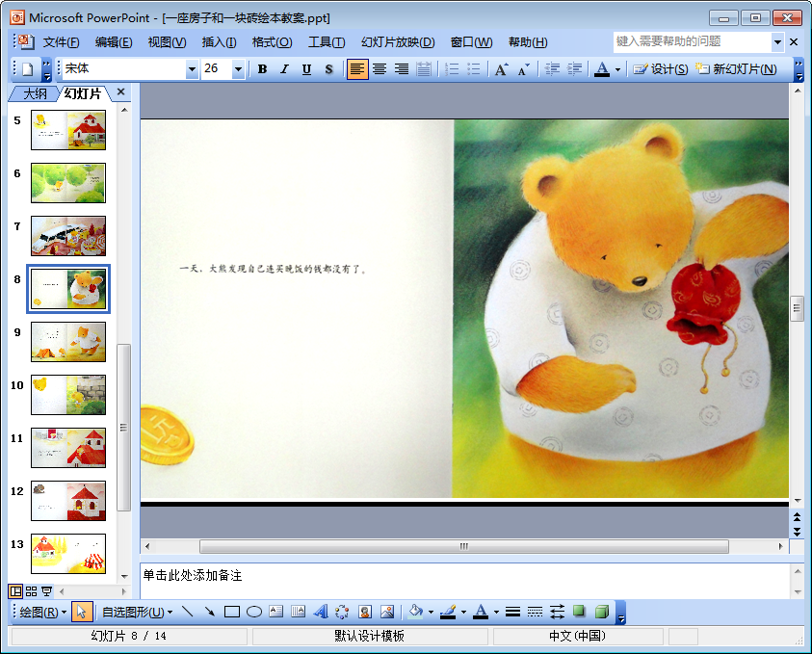
Task: Apply fill color paint bucket
Action: (416, 612)
